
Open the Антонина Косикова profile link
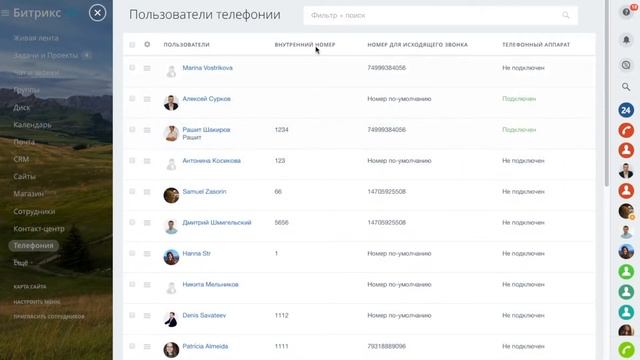click(211, 161)
